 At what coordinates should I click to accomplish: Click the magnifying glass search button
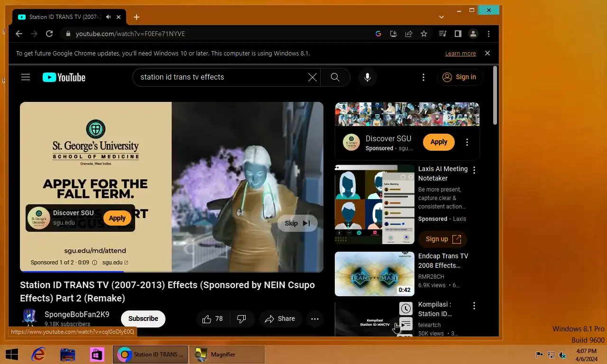coord(335,77)
